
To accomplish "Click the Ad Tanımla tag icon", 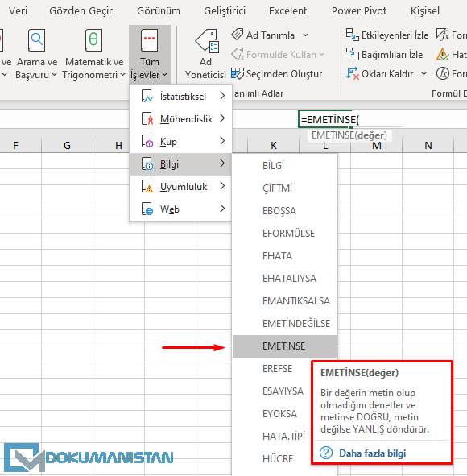I will [238, 35].
